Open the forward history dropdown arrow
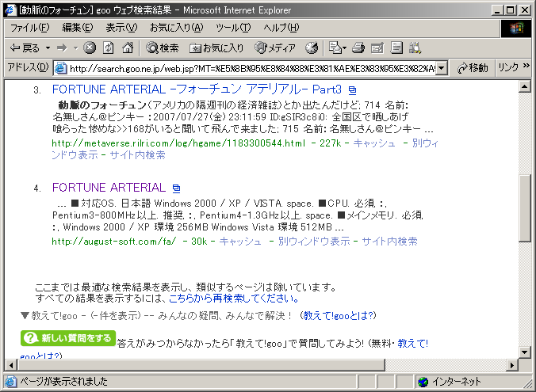This screenshot has height=392, width=536. [x=75, y=48]
